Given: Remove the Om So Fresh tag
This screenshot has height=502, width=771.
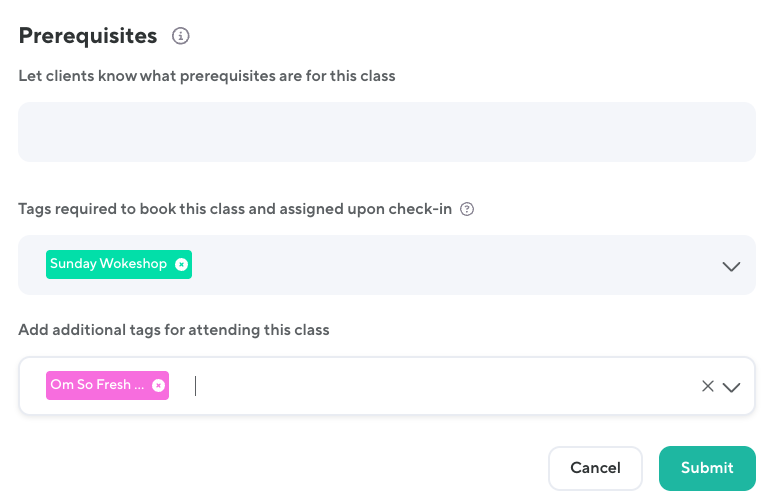Looking at the screenshot, I should click(158, 385).
